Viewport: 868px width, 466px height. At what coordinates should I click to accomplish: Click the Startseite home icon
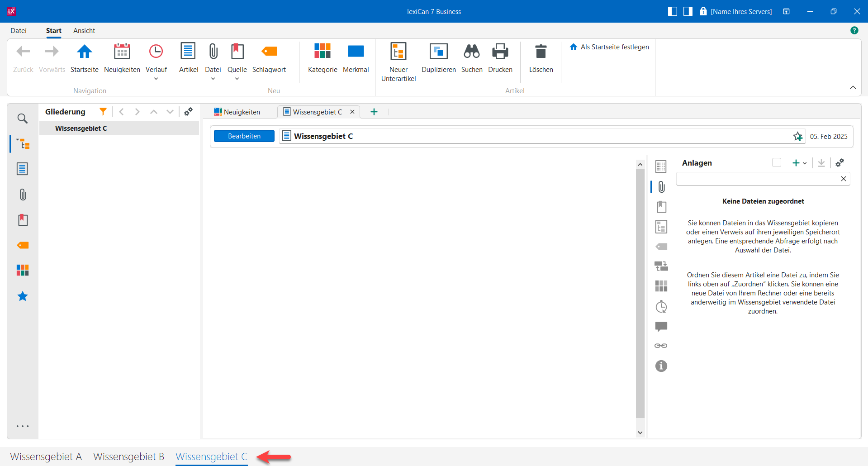[84, 52]
